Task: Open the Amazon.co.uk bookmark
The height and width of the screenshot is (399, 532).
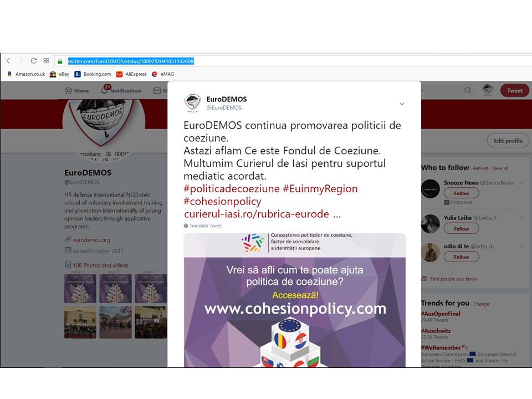Action: [26, 74]
